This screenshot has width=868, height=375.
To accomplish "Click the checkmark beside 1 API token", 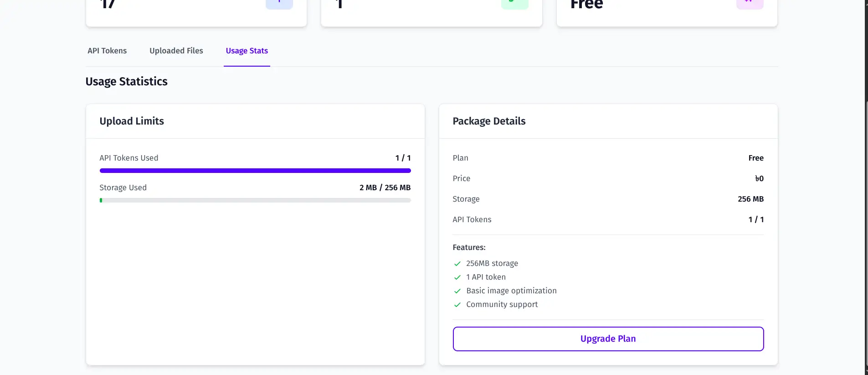I will pos(457,277).
